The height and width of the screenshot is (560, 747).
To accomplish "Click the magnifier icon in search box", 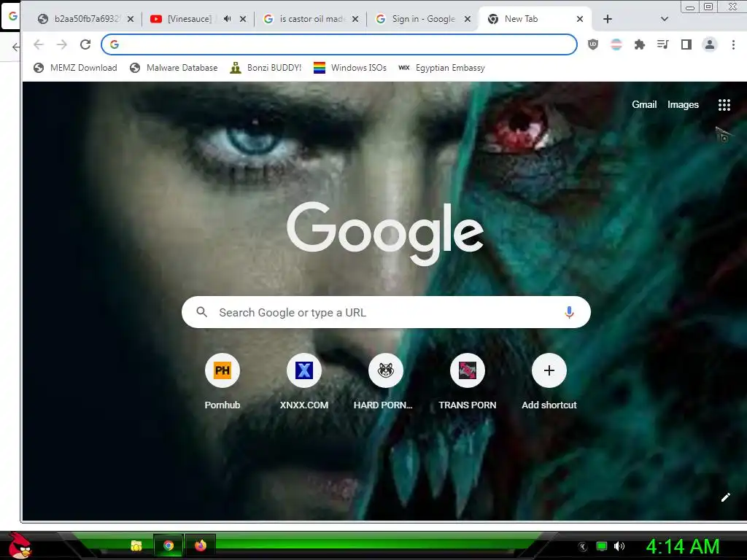I will click(202, 312).
